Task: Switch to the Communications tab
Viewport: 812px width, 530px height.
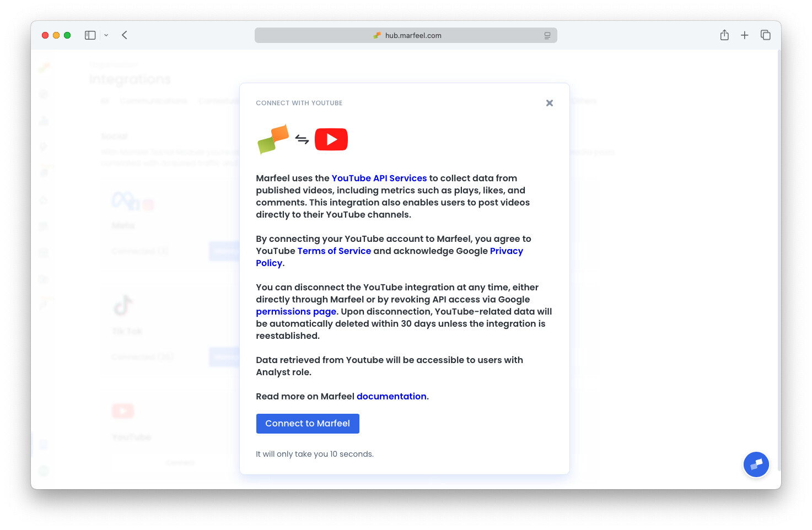Action: 154,100
